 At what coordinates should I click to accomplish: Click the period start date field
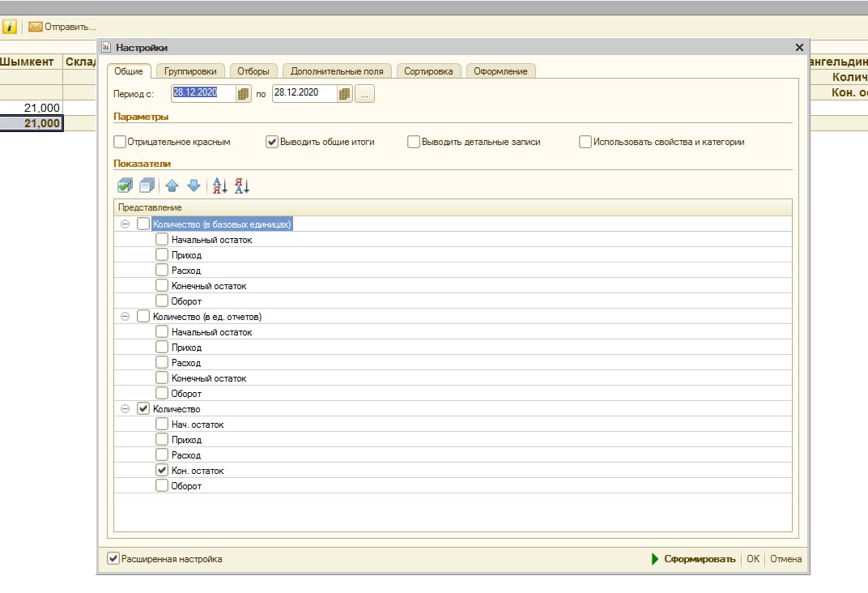click(x=203, y=93)
